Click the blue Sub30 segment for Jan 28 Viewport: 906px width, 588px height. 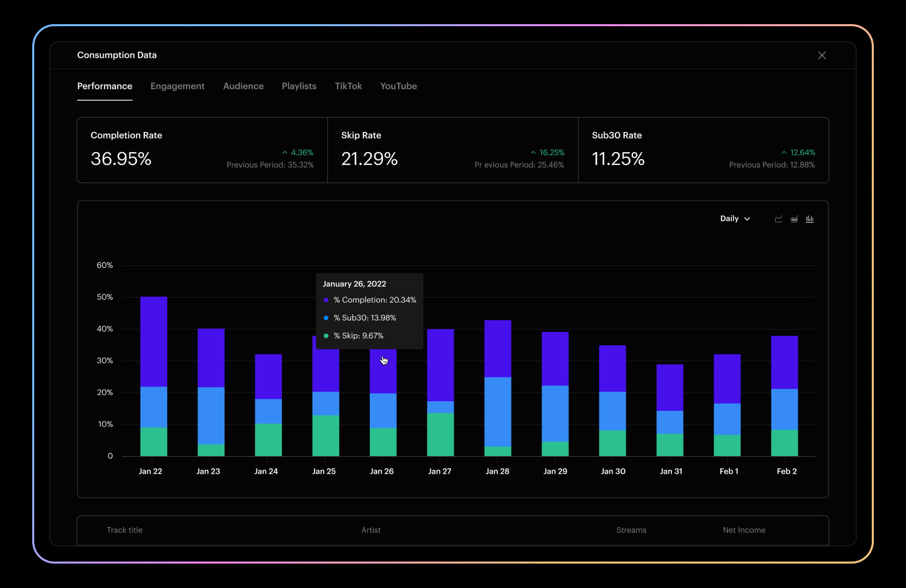tap(497, 411)
